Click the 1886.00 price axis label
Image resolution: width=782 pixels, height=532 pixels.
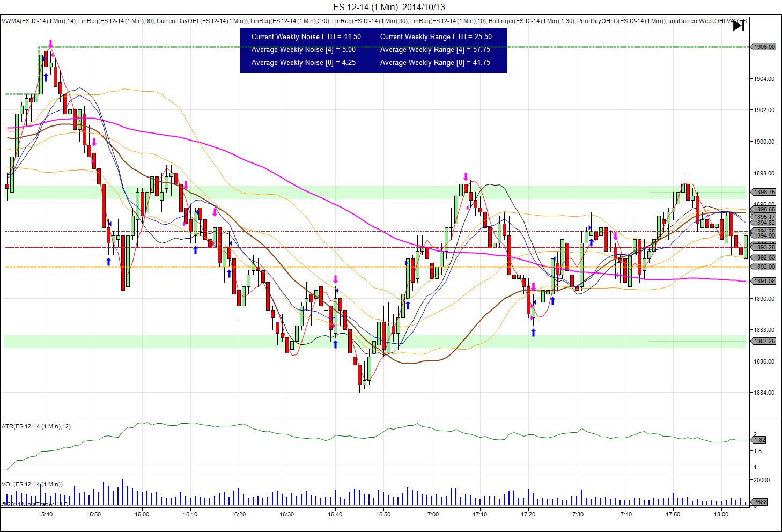tap(764, 361)
